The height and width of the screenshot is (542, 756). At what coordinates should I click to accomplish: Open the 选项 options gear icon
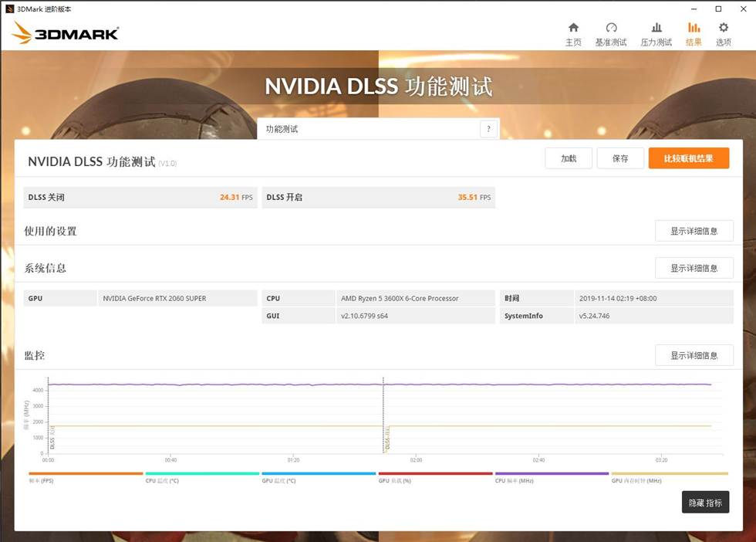(x=724, y=29)
